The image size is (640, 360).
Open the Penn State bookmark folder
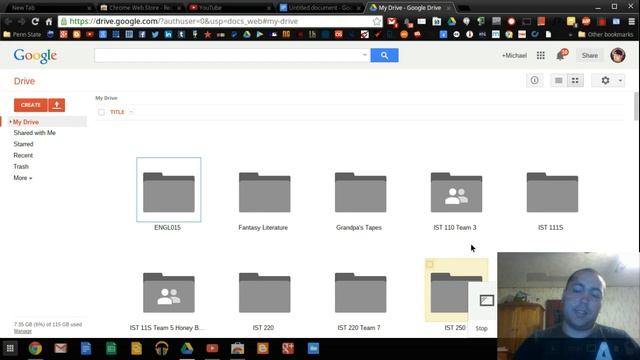click(x=22, y=35)
